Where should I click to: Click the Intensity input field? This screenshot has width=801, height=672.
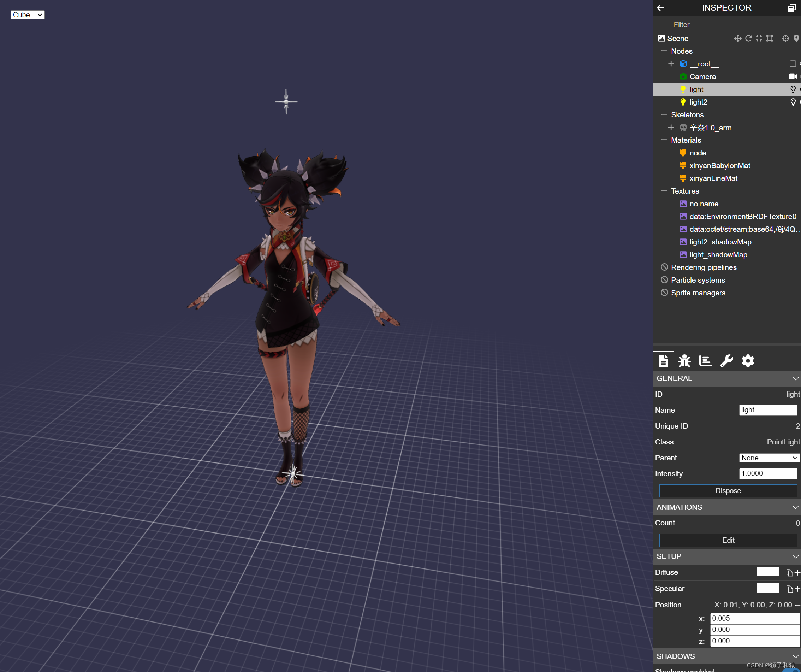pos(768,473)
